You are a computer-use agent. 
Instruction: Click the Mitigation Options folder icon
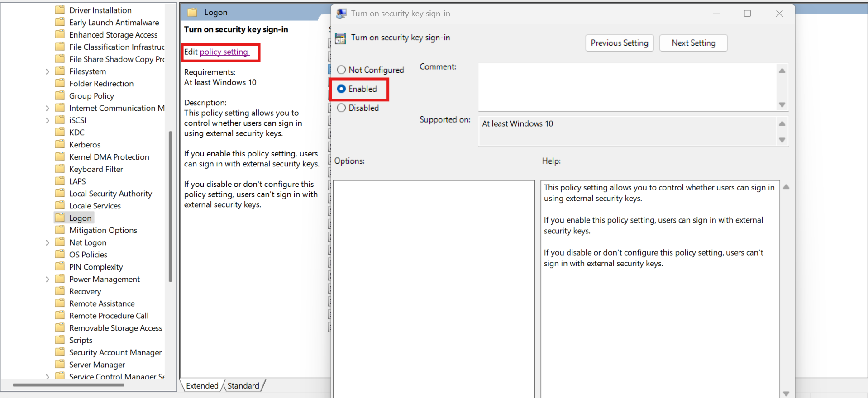(x=60, y=230)
